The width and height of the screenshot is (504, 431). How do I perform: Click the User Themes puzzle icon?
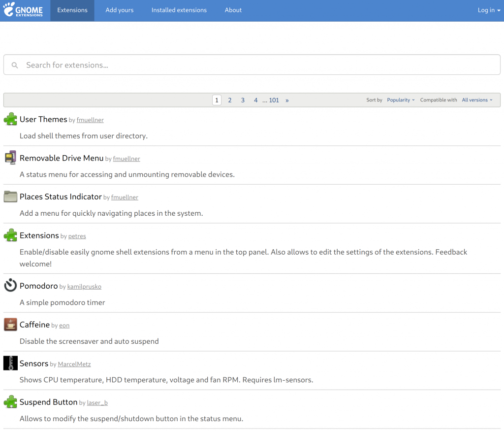(x=10, y=119)
